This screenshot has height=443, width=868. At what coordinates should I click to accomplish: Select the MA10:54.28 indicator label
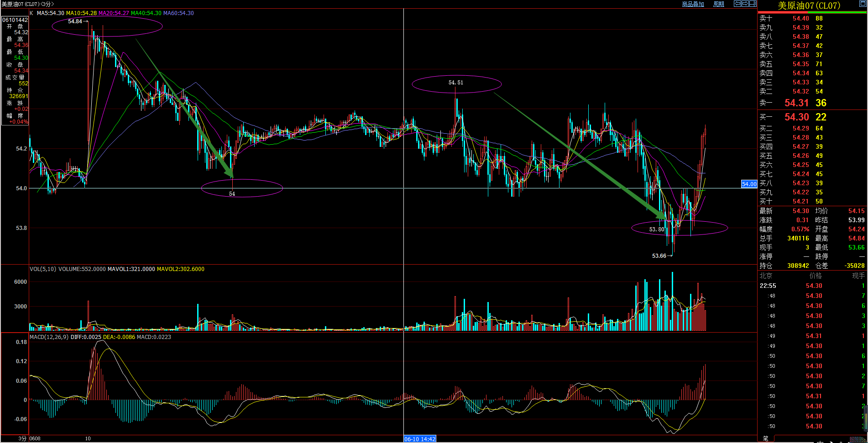81,13
